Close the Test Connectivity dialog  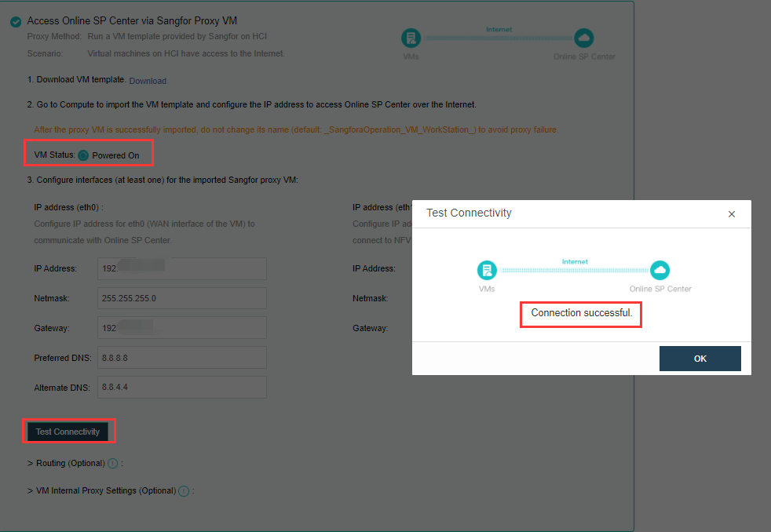pyautogui.click(x=732, y=214)
